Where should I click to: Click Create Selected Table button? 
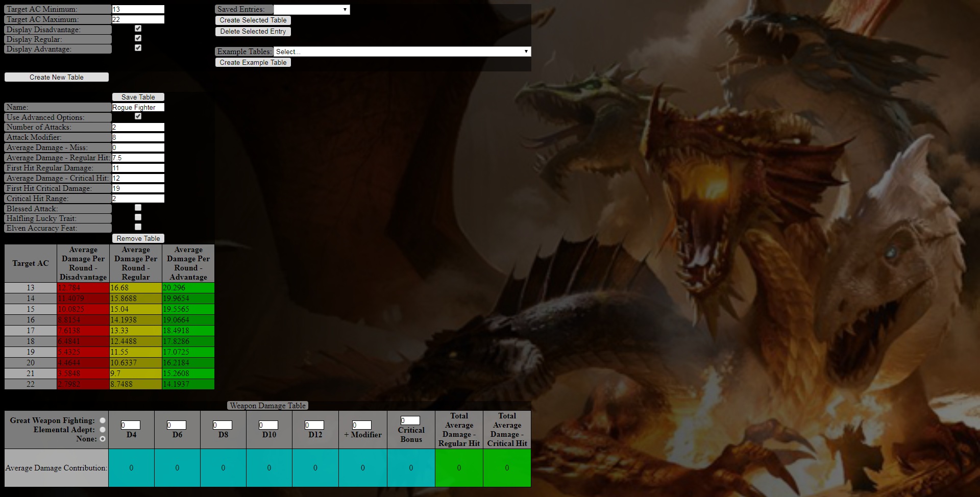point(253,20)
